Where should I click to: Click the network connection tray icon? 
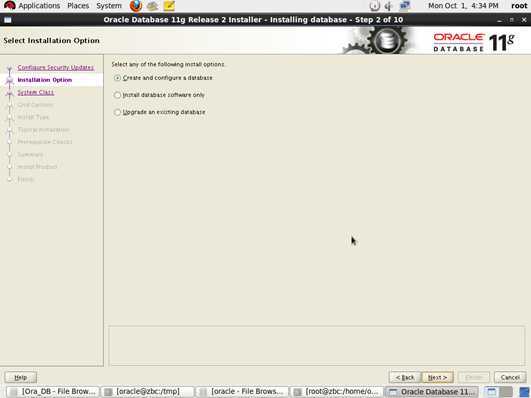pyautogui.click(x=405, y=5)
